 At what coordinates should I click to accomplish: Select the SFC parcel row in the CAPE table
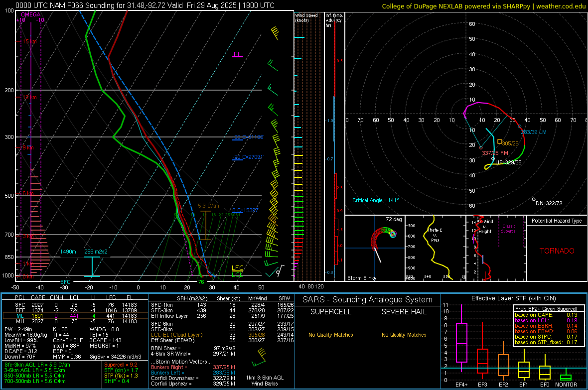pyautogui.click(x=75, y=305)
